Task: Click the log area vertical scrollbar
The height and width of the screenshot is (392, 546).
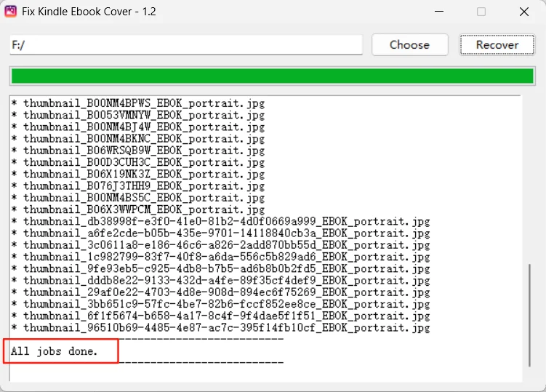Action: pos(529,316)
